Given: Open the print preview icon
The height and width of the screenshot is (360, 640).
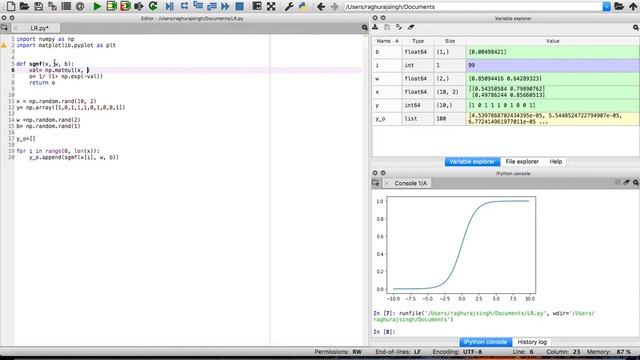Looking at the screenshot, I should 66,6.
